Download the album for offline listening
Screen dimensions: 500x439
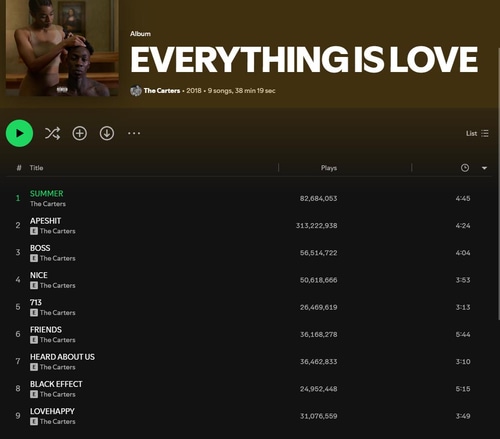pyautogui.click(x=107, y=133)
